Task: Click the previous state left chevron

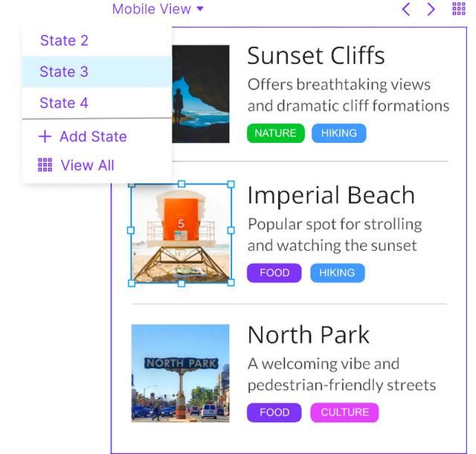Action: point(406,9)
